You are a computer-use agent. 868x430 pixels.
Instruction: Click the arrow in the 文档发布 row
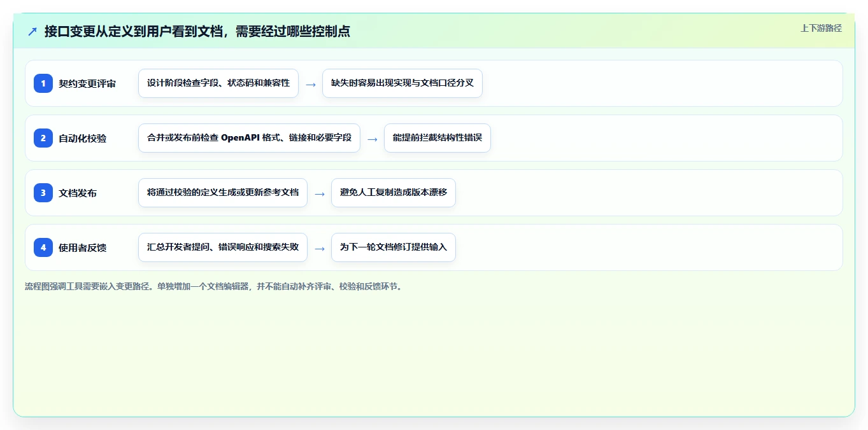click(x=319, y=193)
